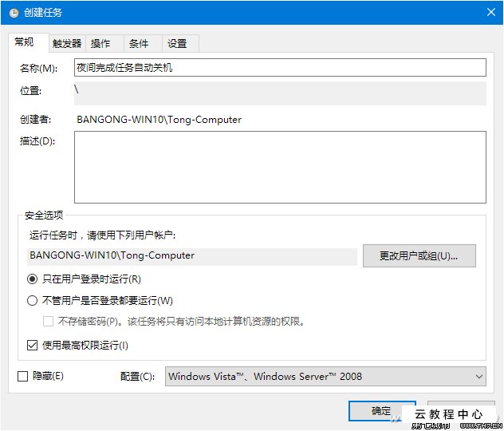Image resolution: width=504 pixels, height=431 pixels.
Task: Click the 位置 location field
Action: point(279,93)
